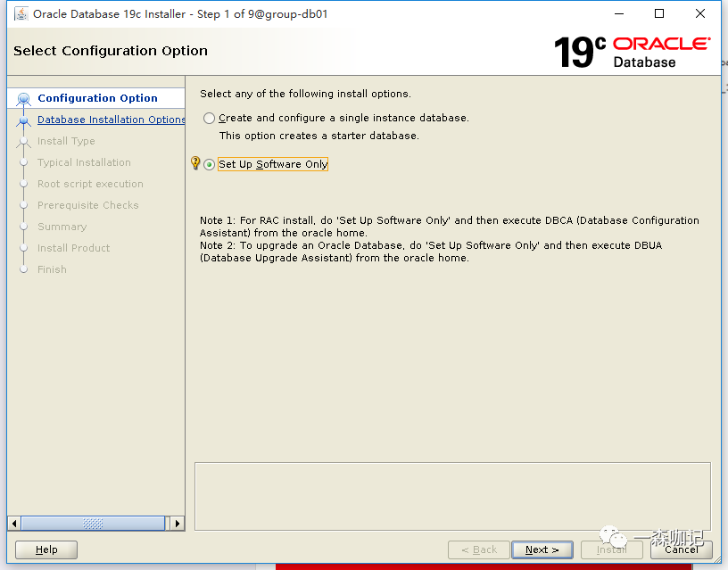
Task: Click the disabled Install Type step
Action: click(66, 141)
